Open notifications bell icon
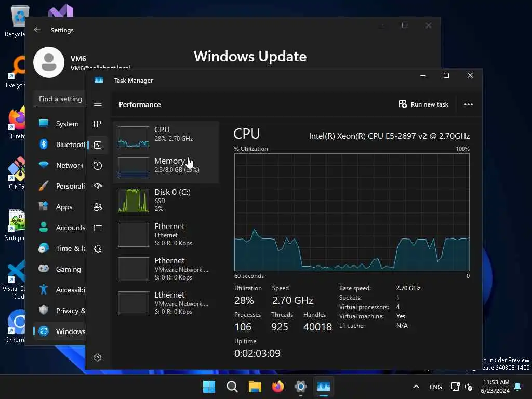The width and height of the screenshot is (532, 399). click(518, 387)
